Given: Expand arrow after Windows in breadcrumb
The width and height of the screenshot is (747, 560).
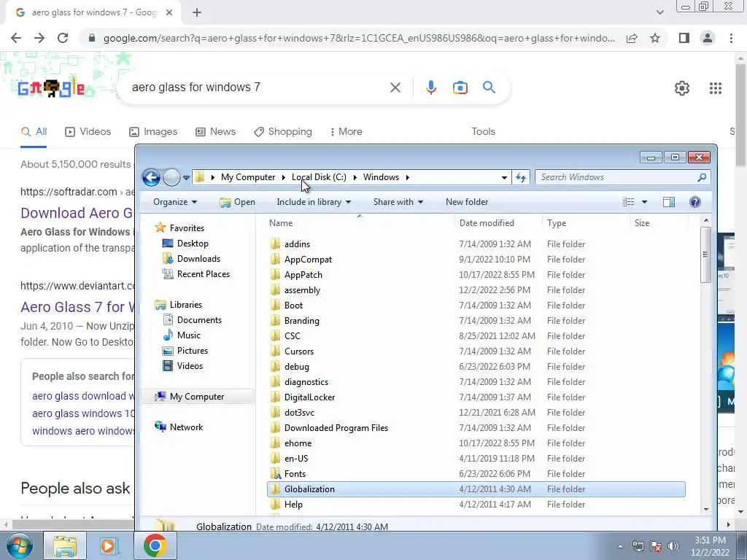Looking at the screenshot, I should [407, 177].
